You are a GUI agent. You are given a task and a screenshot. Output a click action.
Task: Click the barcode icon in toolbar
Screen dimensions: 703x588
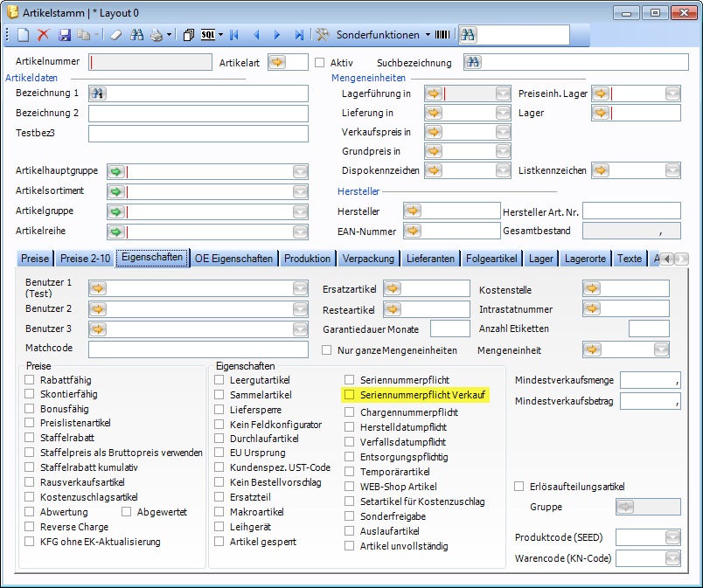444,35
